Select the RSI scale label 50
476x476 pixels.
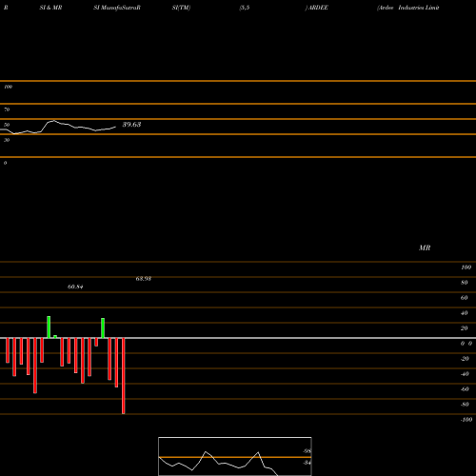tap(7, 125)
